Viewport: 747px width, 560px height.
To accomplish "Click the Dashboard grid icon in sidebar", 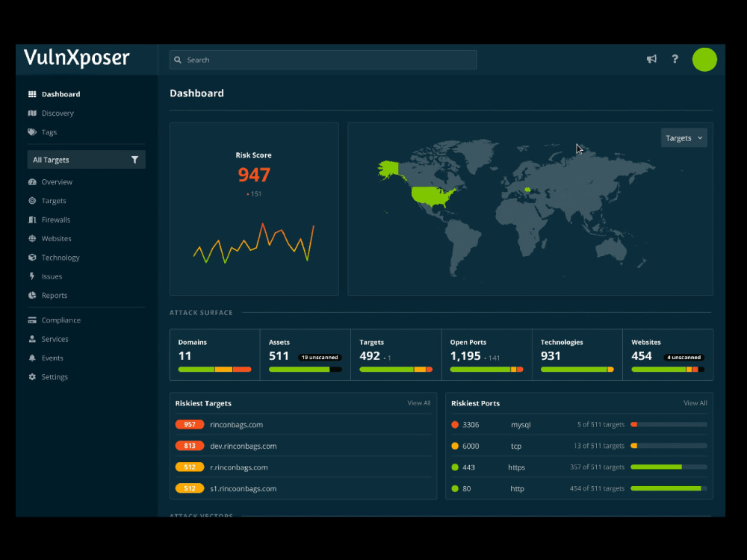I will [32, 94].
